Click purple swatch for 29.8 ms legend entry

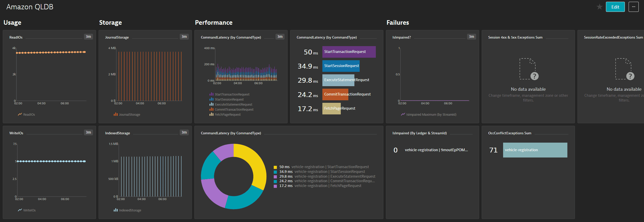275,177
